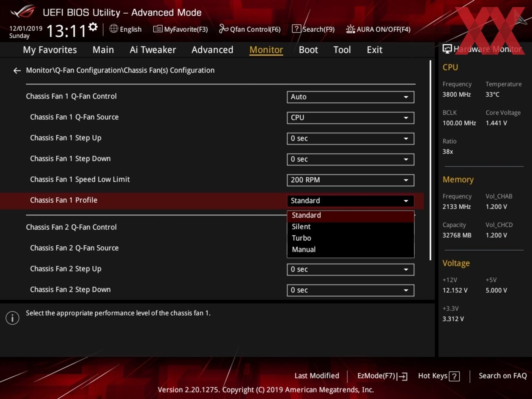Image resolution: width=532 pixels, height=399 pixels.
Task: Open Chassis Fan 1 Speed Low Limit dropdown
Action: tap(350, 180)
